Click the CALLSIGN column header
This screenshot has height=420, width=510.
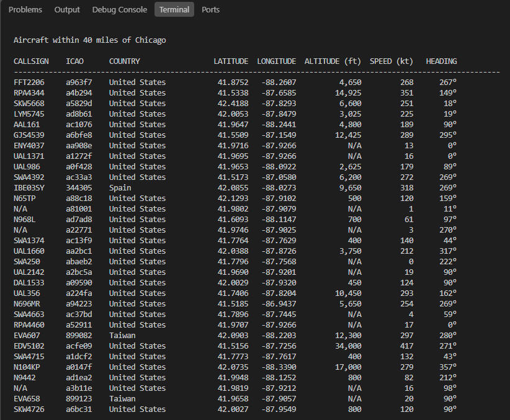coord(31,61)
